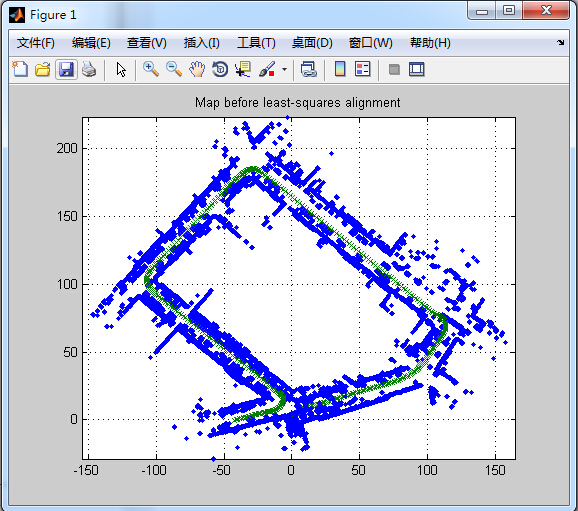Save the figure with floppy disk icon
This screenshot has height=511, width=578.
[66, 69]
